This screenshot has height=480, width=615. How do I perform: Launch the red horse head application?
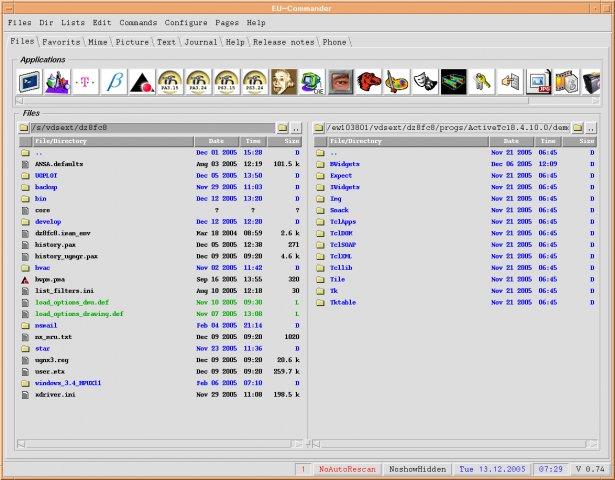[x=369, y=82]
